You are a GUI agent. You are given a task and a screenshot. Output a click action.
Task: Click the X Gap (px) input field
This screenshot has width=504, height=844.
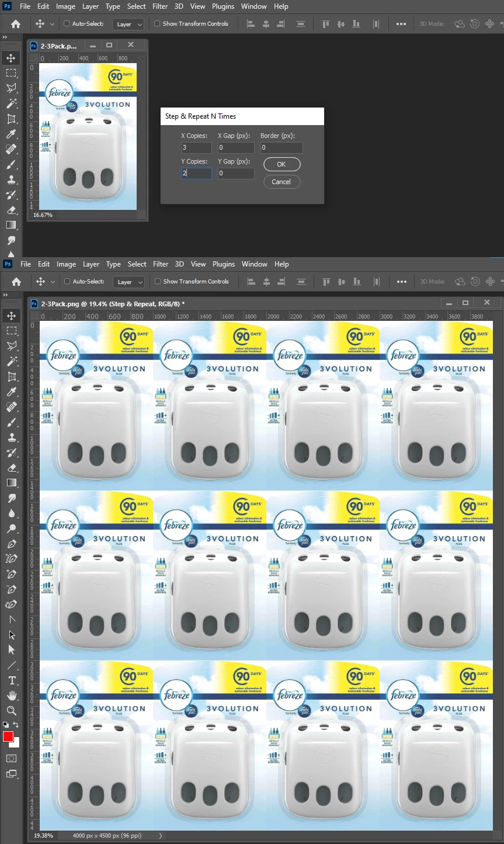tap(236, 148)
